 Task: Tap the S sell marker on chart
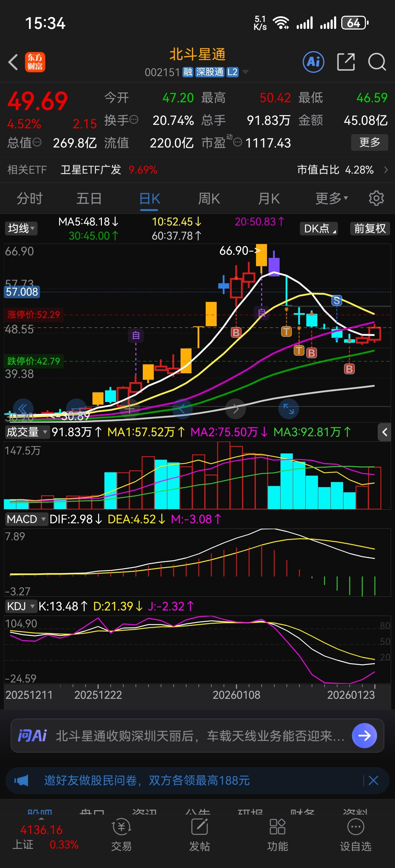(x=337, y=300)
